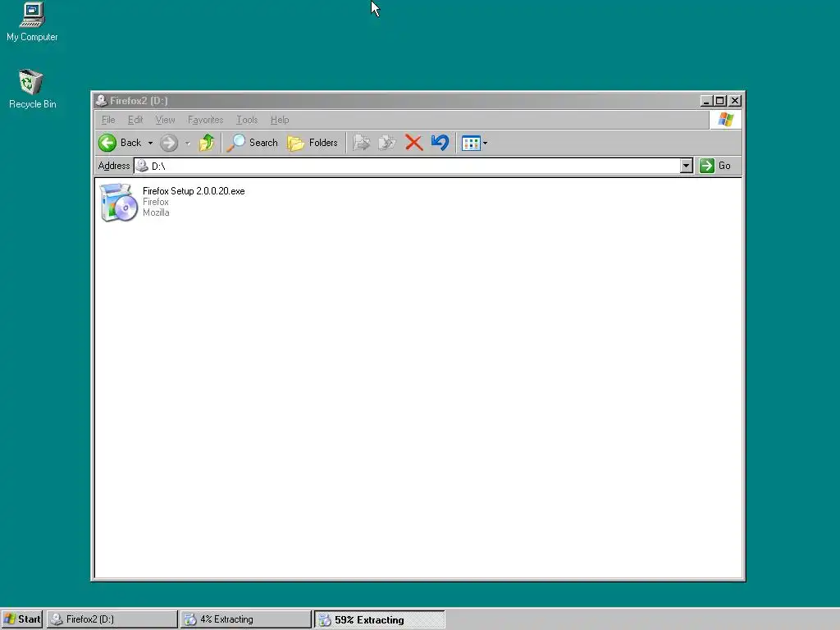840x630 pixels.
Task: Open the View menu
Action: (165, 120)
